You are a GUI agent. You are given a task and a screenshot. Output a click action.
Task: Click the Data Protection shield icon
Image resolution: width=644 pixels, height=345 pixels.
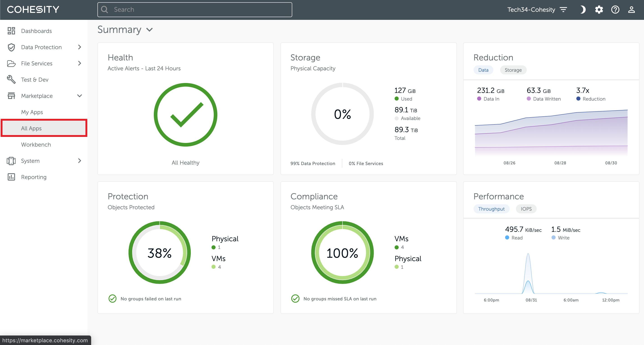[x=11, y=47]
